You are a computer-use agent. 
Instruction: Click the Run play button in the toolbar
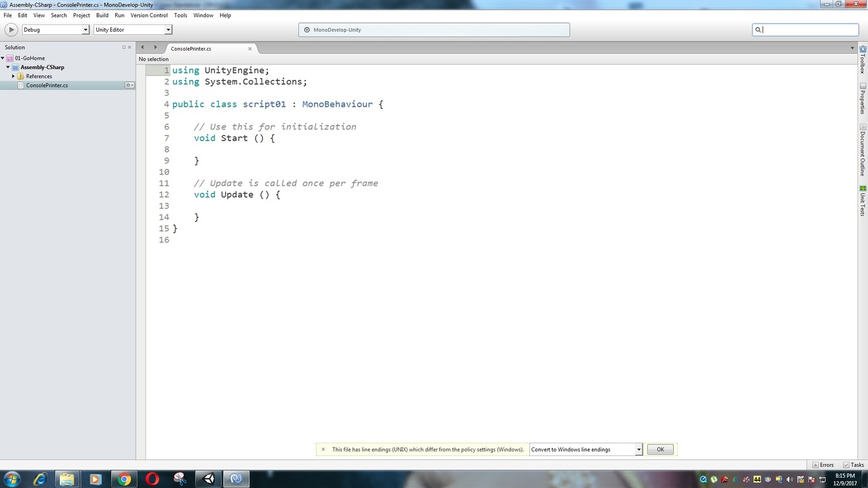click(11, 29)
